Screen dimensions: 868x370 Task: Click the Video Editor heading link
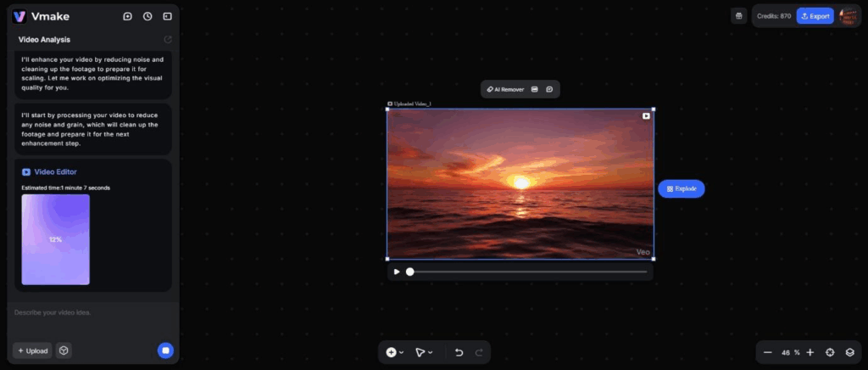point(55,171)
